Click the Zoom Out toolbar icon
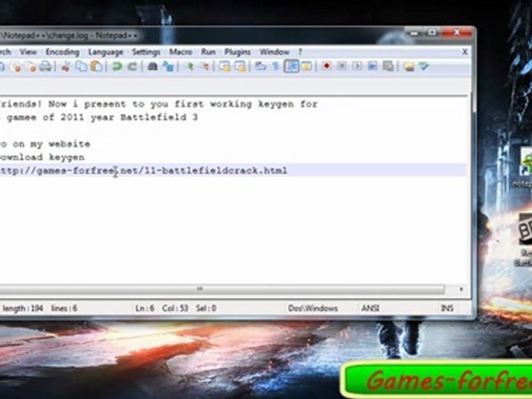Image resolution: width=532 pixels, height=399 pixels. [205, 66]
